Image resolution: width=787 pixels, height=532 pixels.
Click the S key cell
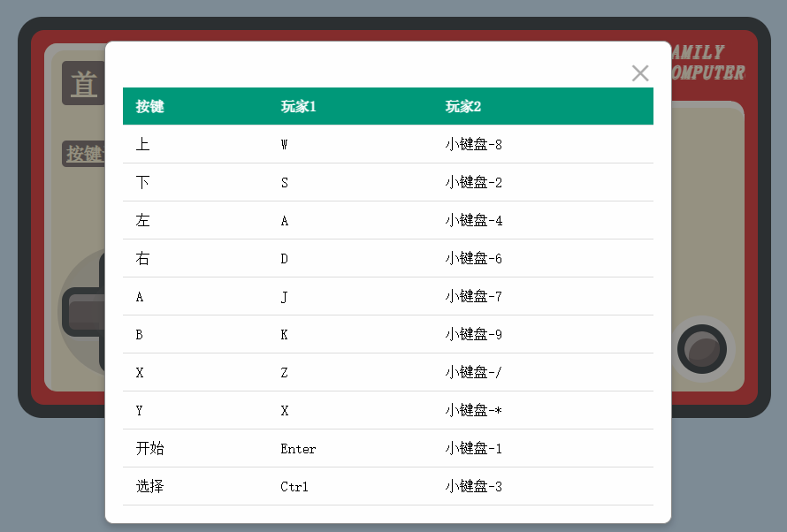(284, 183)
